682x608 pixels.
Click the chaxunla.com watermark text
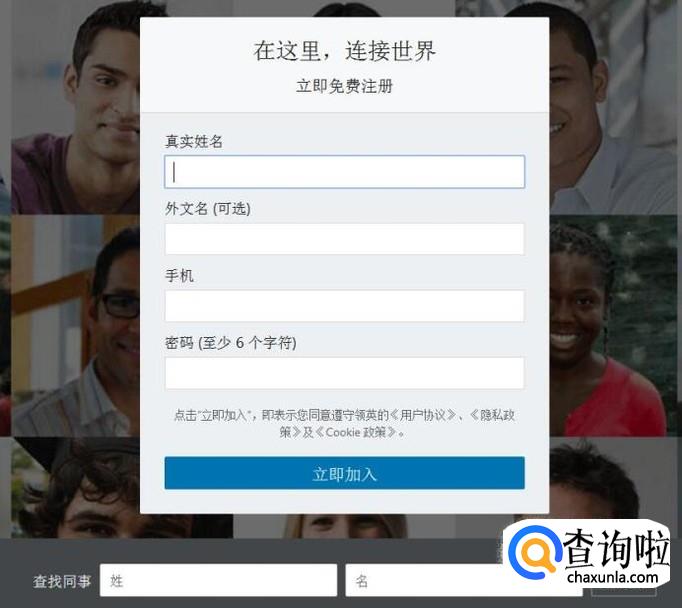click(x=612, y=577)
